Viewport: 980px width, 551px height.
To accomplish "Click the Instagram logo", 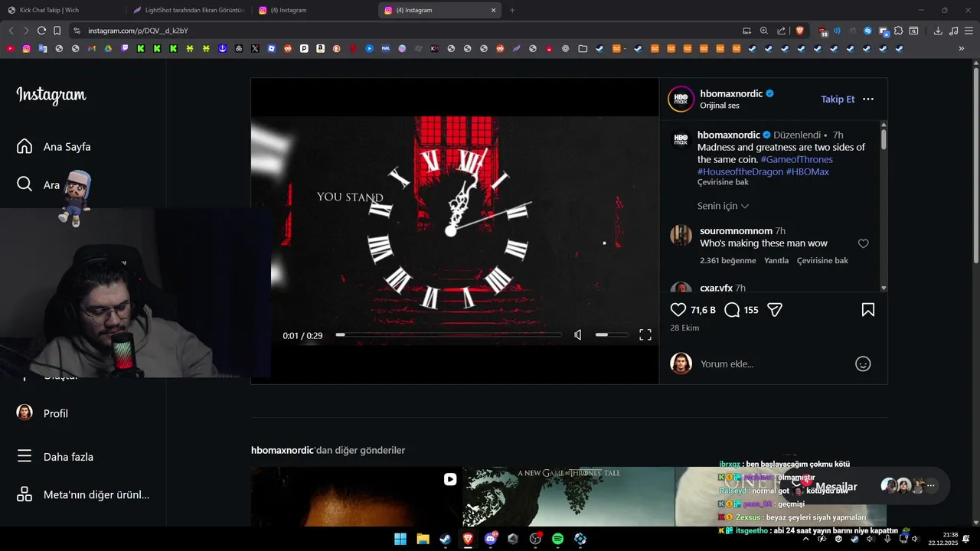I will [x=51, y=96].
